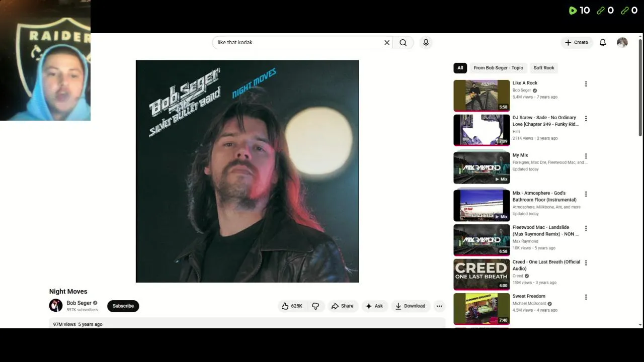
Task: Click the 'Fleetwood Mac - Landslide' title
Action: point(545,230)
